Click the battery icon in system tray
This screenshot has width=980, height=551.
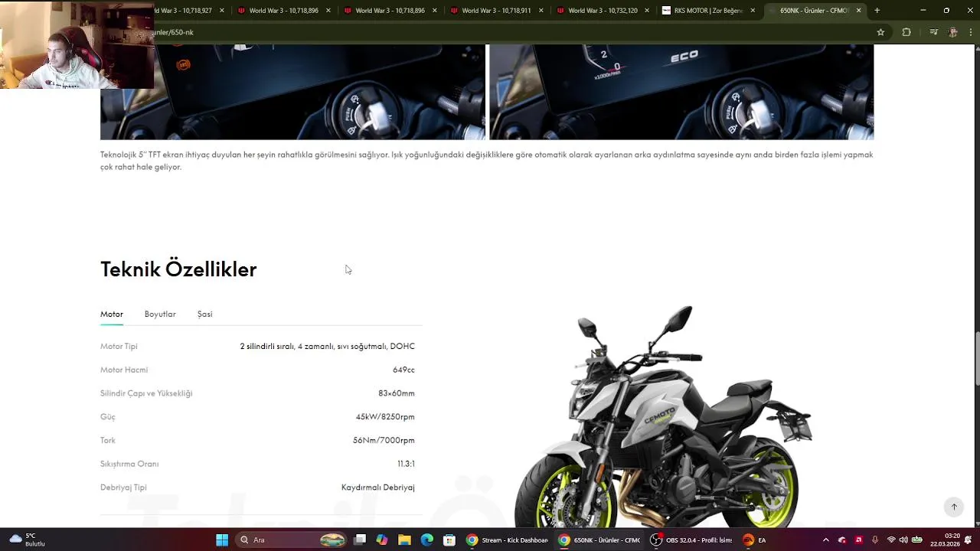click(x=916, y=540)
